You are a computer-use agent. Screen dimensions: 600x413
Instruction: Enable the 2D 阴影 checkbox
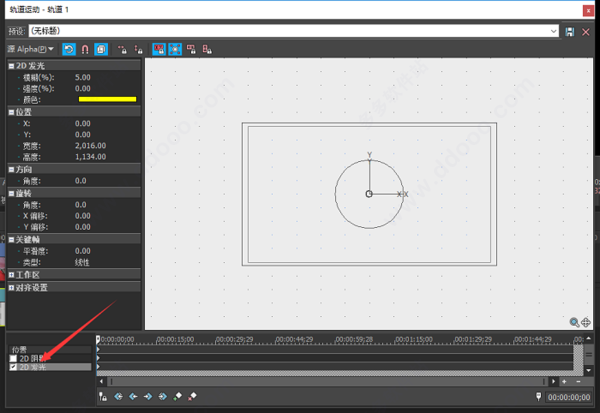(x=13, y=358)
